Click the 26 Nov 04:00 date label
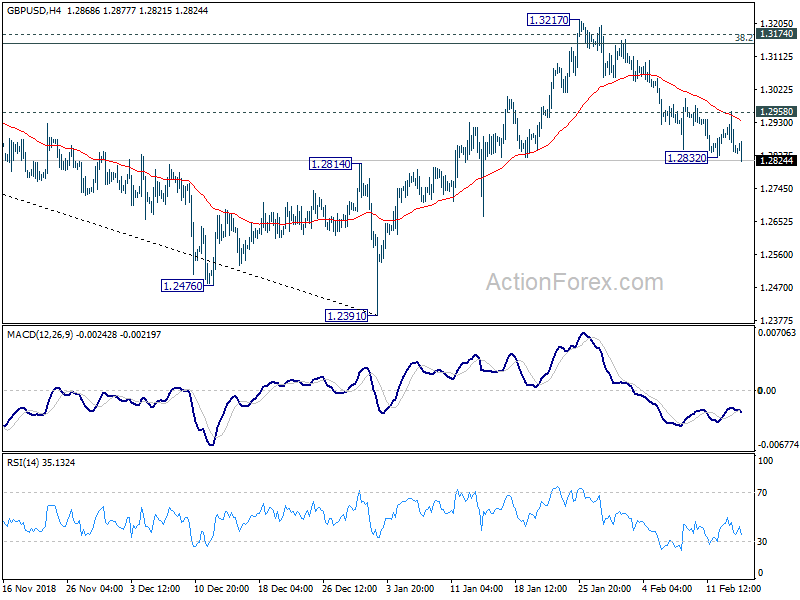The width and height of the screenshot is (800, 600). 94,588
